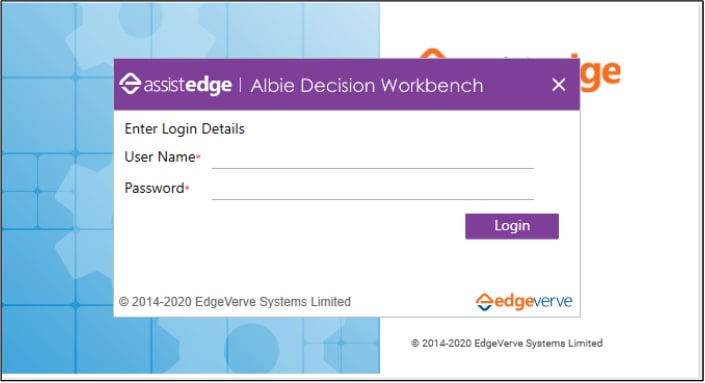Click the Albie Decision Workbench title text
The width and height of the screenshot is (705, 383).
point(367,85)
